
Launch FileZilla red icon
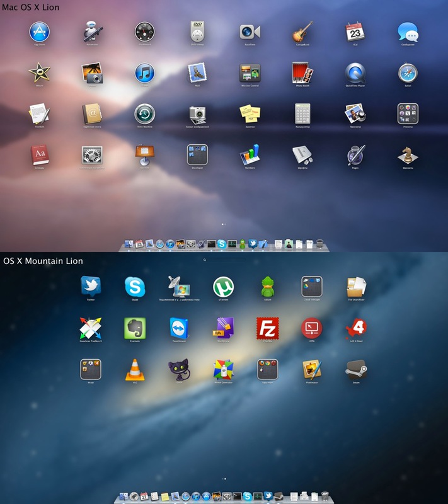tap(267, 328)
